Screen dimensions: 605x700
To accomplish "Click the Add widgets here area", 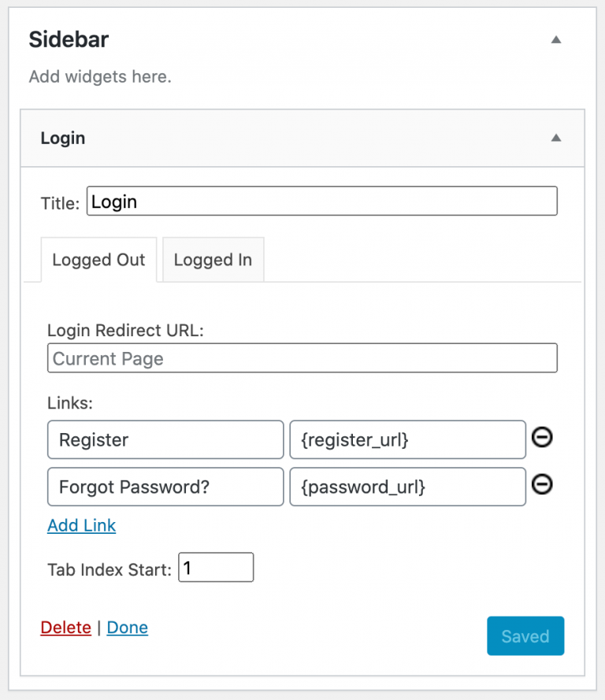I will pos(99,76).
